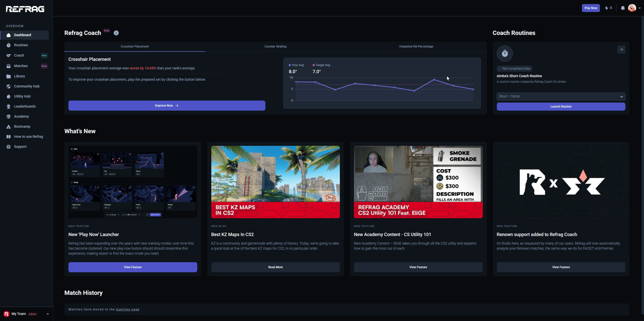Open notifications bell
Screen dimensions: 644x321
623,8
